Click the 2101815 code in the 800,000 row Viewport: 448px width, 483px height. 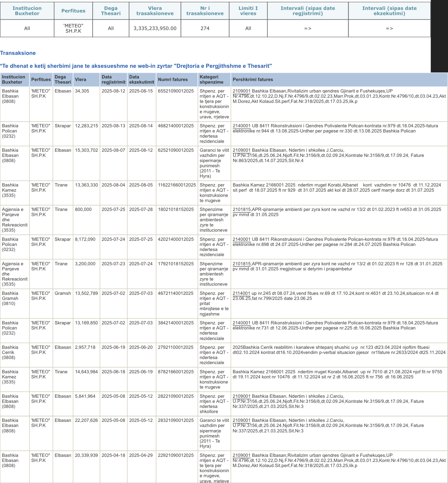click(242, 210)
